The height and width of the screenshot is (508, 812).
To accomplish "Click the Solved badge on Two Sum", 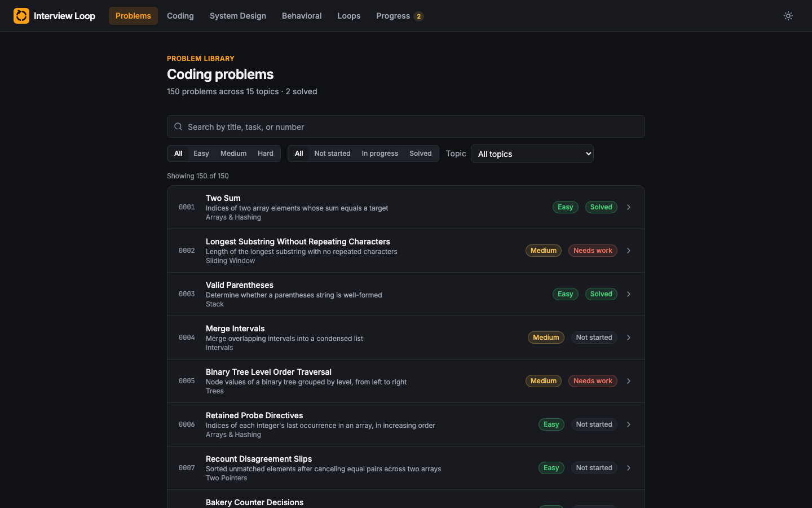I will (x=601, y=207).
